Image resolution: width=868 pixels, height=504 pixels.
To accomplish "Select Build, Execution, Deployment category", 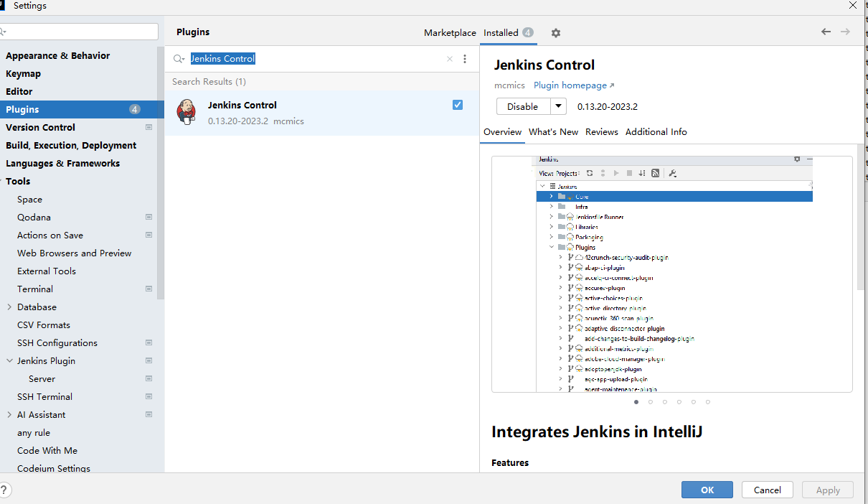I will click(x=71, y=145).
